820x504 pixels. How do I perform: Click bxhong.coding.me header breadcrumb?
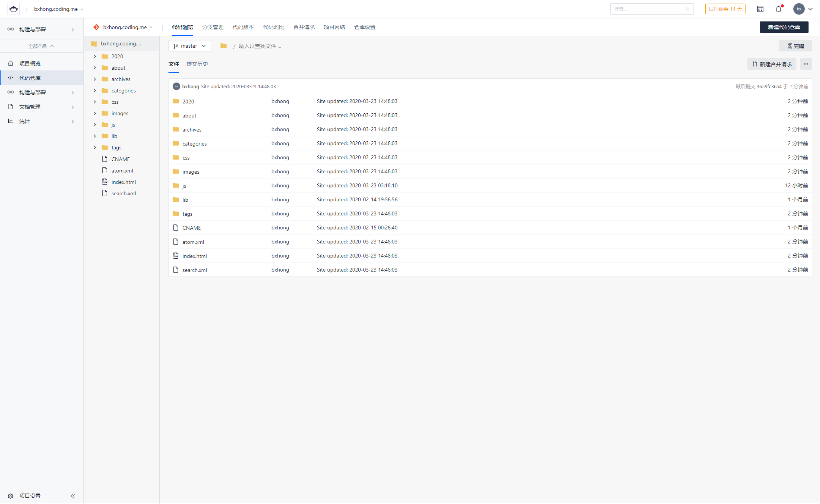coord(56,9)
